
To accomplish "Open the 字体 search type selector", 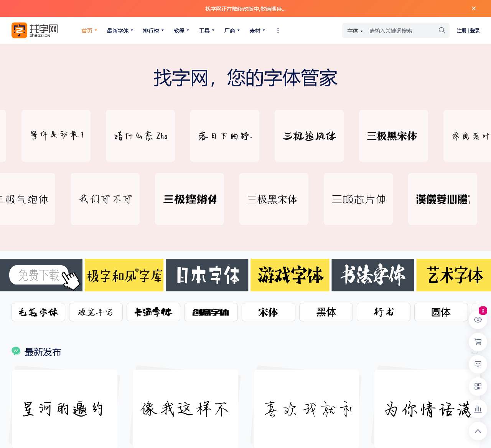I will tap(355, 31).
